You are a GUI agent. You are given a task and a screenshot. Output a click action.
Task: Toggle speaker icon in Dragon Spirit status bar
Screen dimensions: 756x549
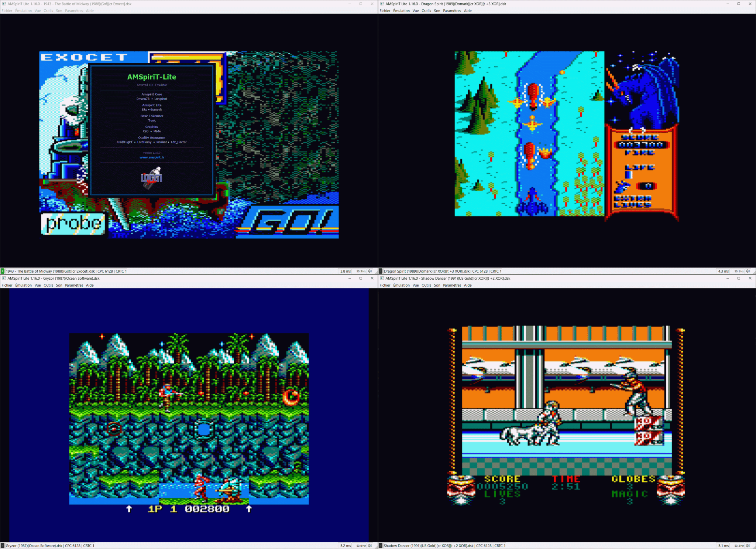(748, 271)
